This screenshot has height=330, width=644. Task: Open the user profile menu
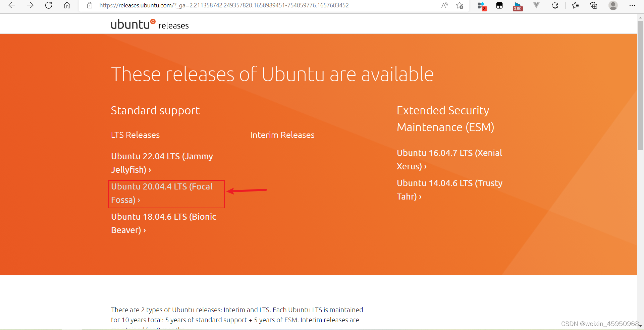coord(613,5)
